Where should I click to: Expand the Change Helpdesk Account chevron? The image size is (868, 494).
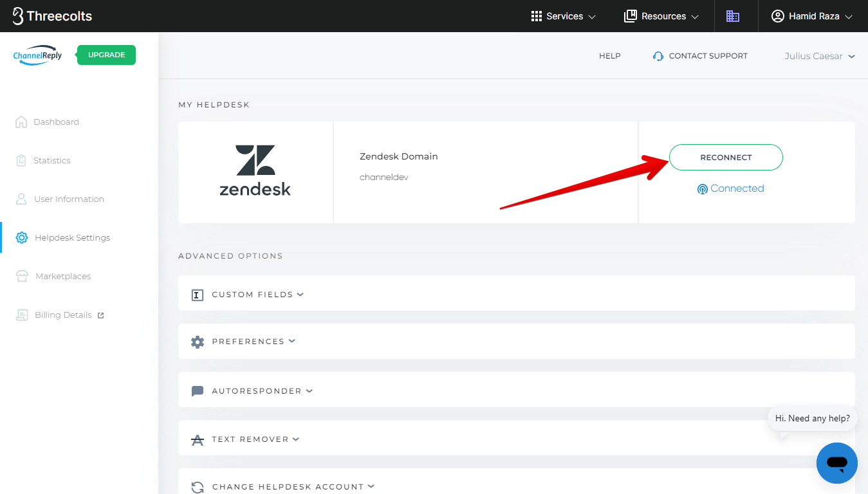371,486
